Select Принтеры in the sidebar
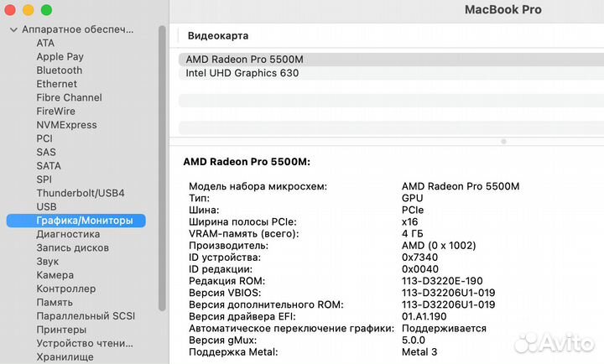 [x=61, y=330]
